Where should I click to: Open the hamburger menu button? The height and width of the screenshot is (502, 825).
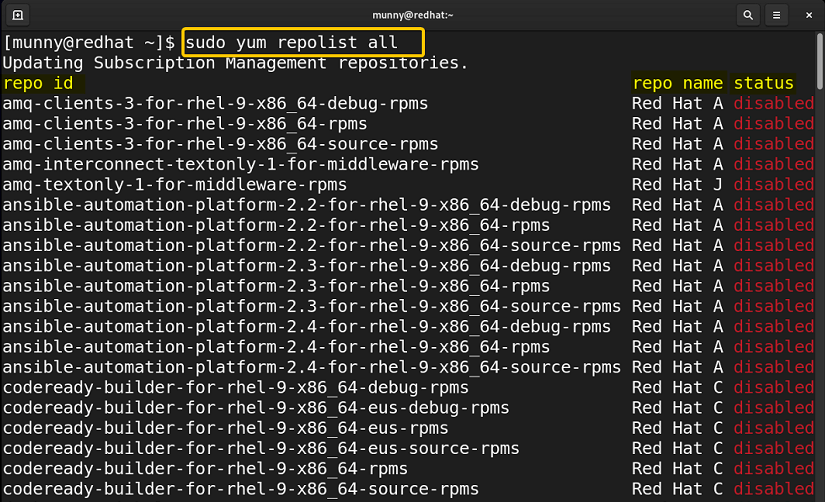pyautogui.click(x=776, y=15)
